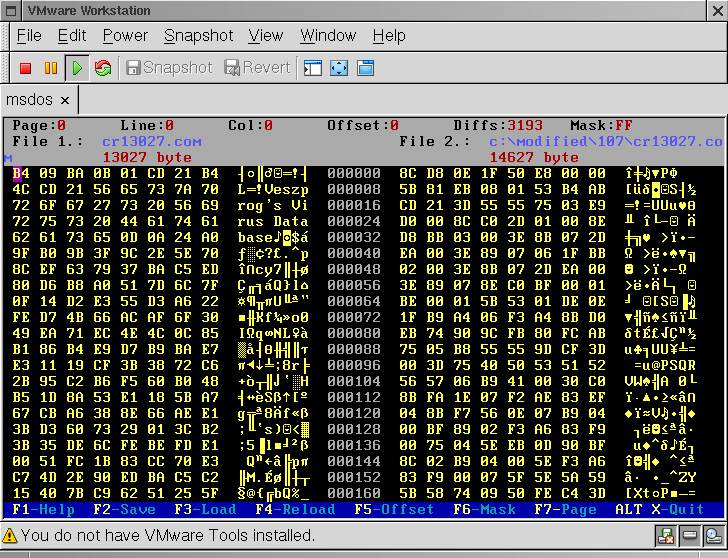Click offset 000000 in the middle column

(354, 174)
